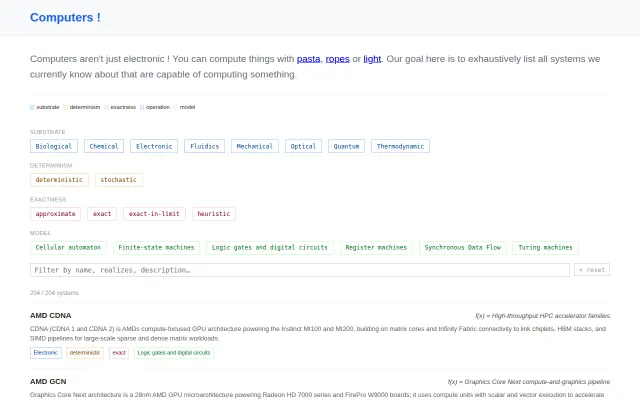
Task: Click the × reset button
Action: coord(592,270)
